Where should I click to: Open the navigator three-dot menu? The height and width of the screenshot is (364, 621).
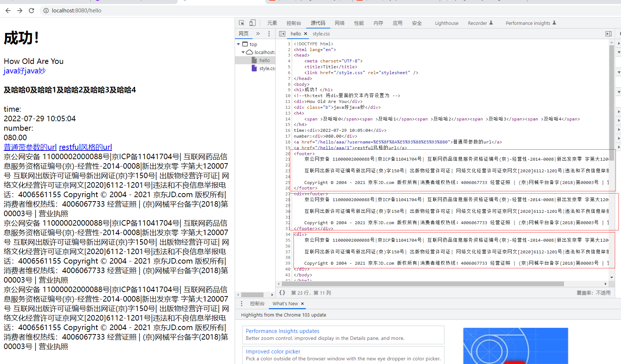269,34
